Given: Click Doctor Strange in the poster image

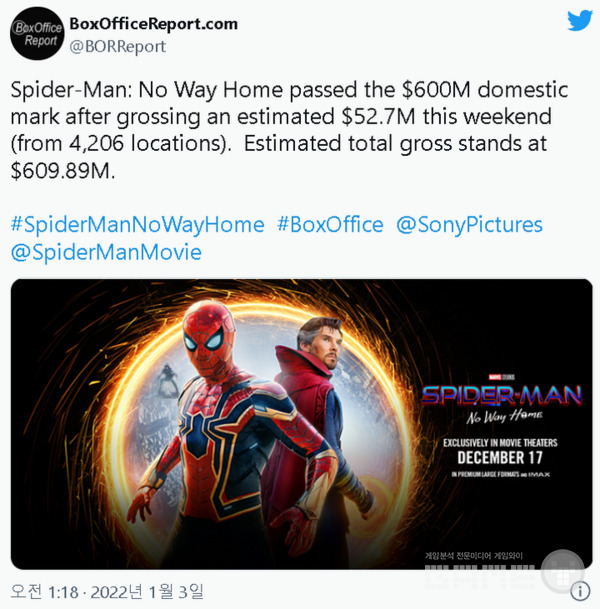Looking at the screenshot, I should tap(322, 388).
